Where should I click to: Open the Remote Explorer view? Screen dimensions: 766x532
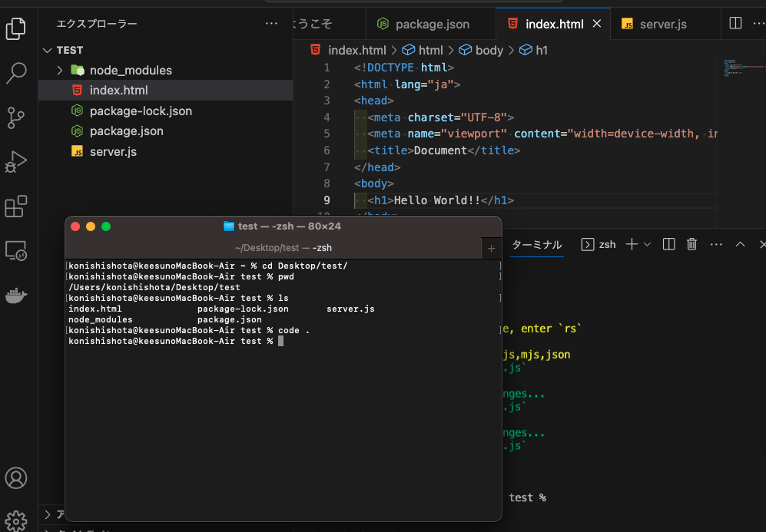(15, 251)
